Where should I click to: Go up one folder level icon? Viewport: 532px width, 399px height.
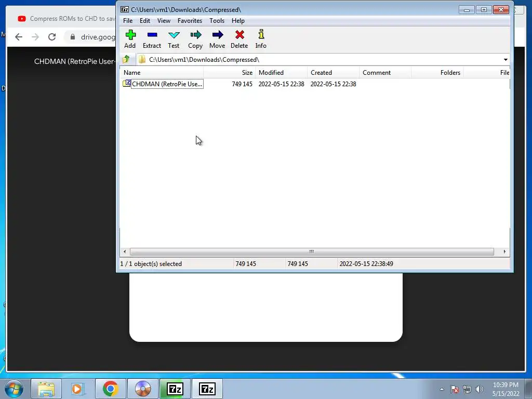[126, 59]
